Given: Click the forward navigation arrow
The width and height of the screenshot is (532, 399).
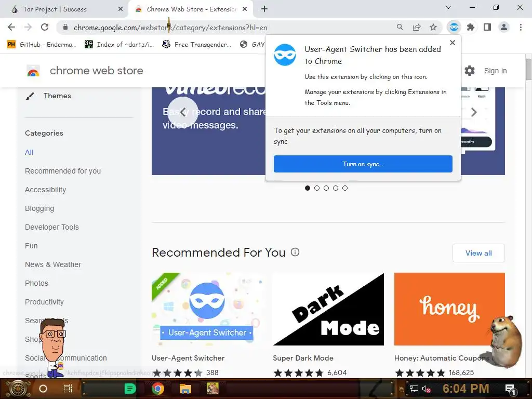Looking at the screenshot, I should coord(28,27).
